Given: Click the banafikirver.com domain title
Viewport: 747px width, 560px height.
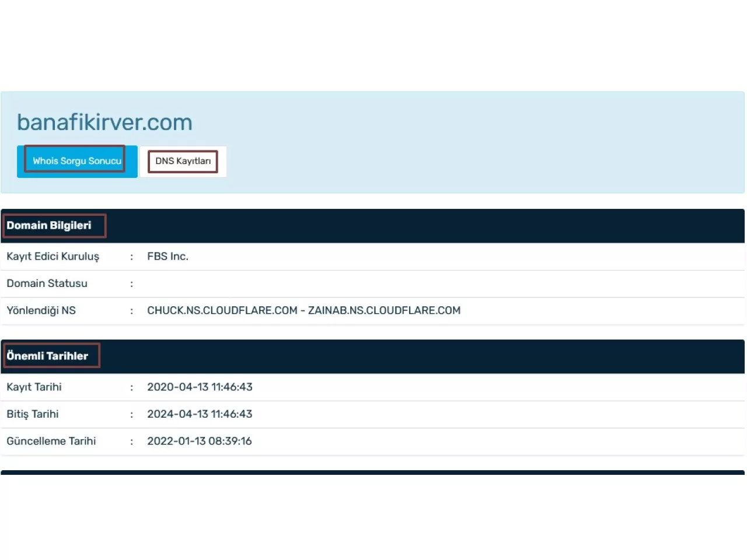Looking at the screenshot, I should tap(104, 123).
